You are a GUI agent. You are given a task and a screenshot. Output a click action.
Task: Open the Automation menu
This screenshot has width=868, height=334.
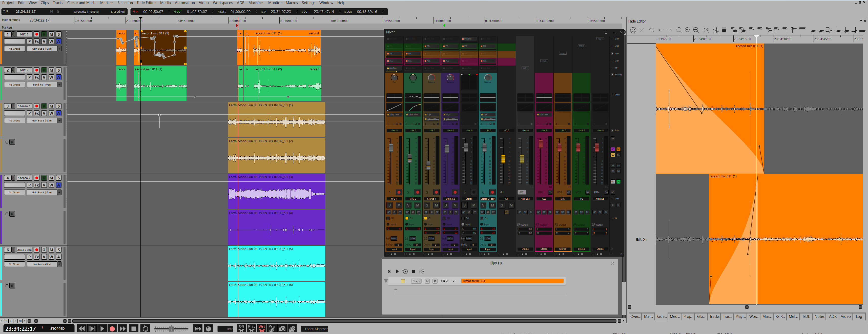tap(185, 3)
